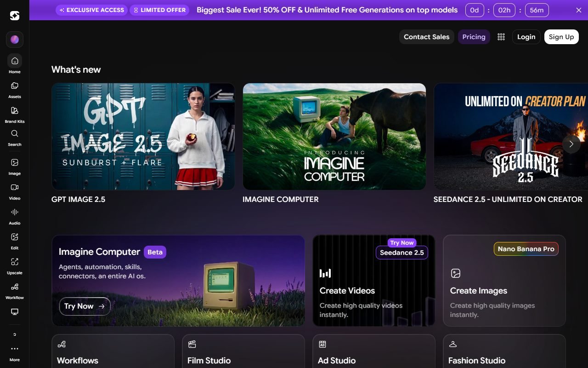Image resolution: width=588 pixels, height=368 pixels.
Task: Open the apps grid icon near Login
Action: [501, 37]
